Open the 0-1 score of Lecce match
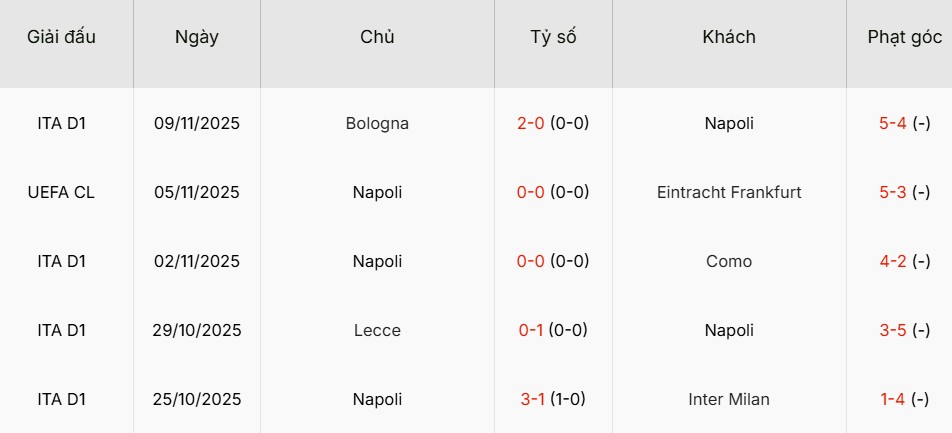 (530, 330)
